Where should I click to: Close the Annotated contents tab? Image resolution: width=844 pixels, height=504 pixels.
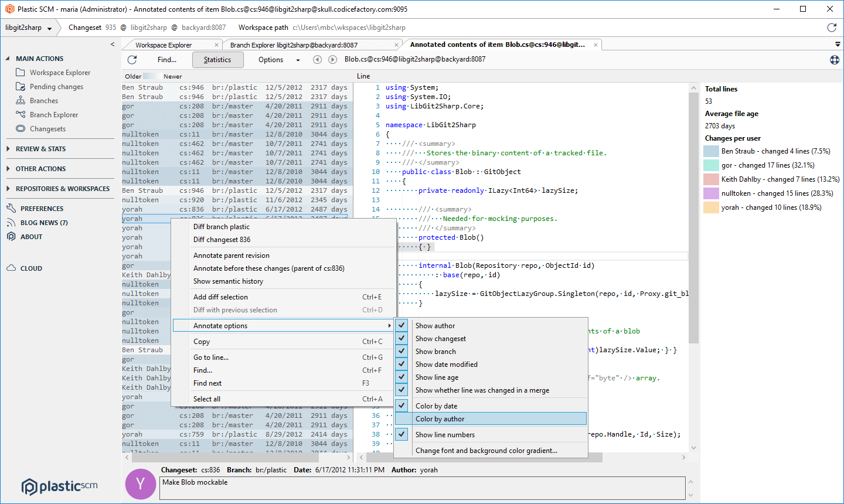(x=596, y=45)
